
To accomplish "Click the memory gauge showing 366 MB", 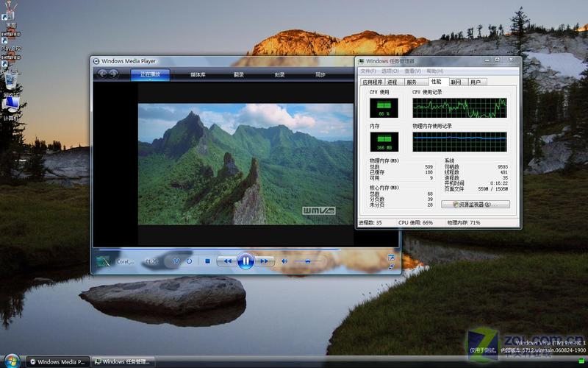I will pos(384,142).
